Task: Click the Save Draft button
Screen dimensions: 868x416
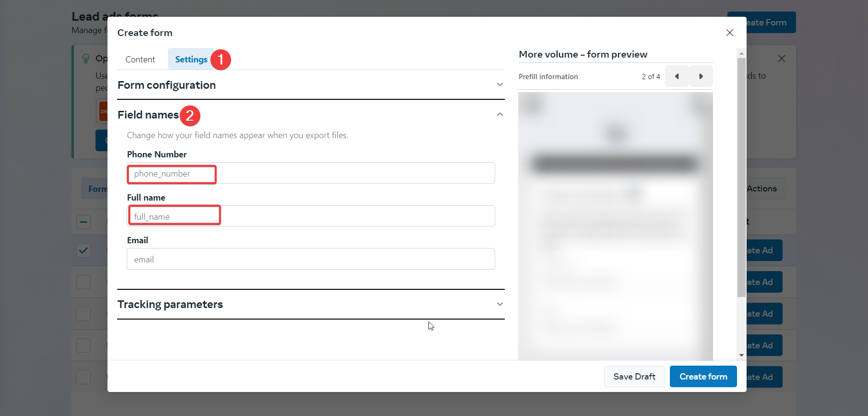Action: pos(634,377)
